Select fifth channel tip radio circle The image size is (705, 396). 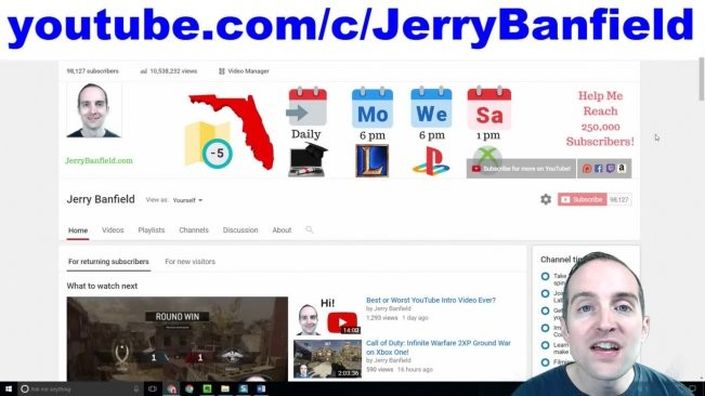coord(545,345)
